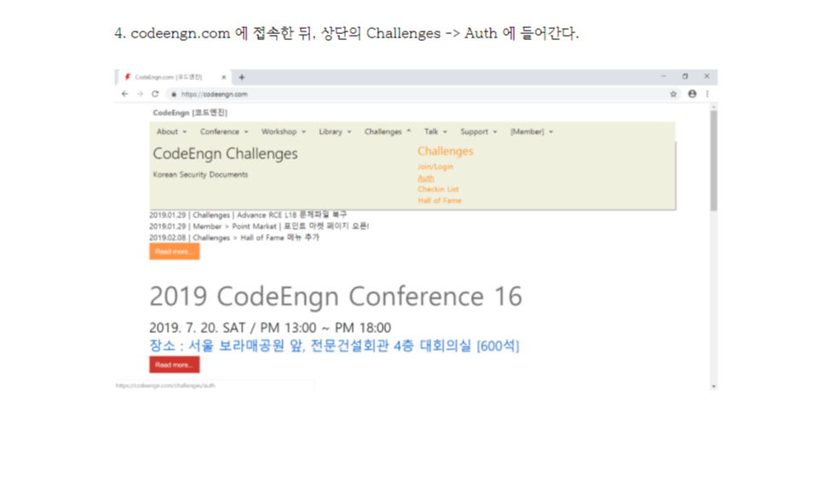Open Chrome's three-dot menu
Image resolution: width=823 pixels, height=504 pixels.
(x=707, y=94)
